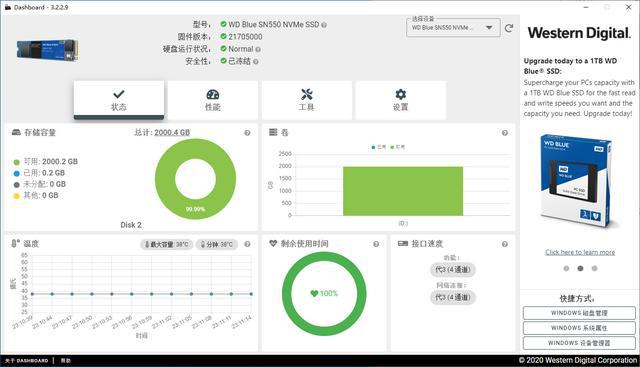This screenshot has height=367, width=640.
Task: Click the blue 已用 legend dot
Action: (17, 173)
